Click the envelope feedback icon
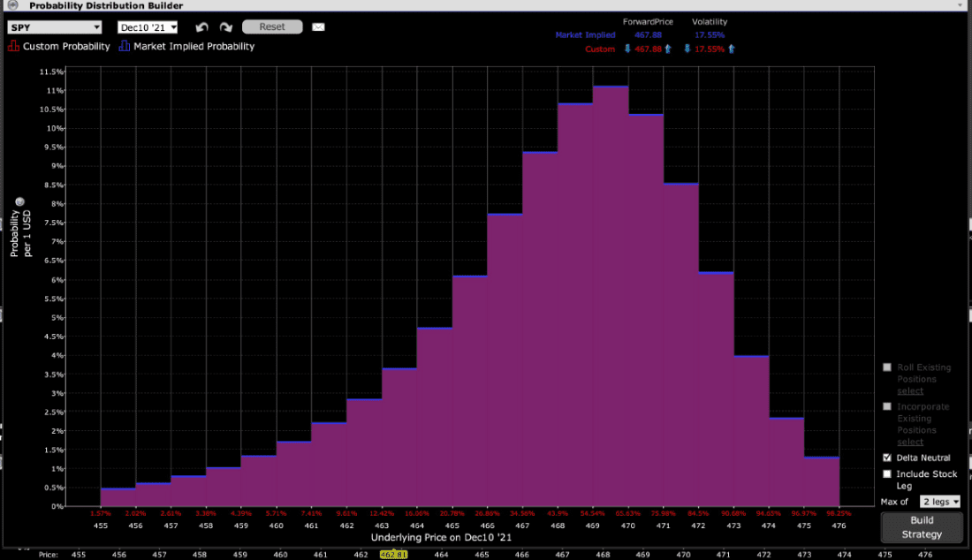 [318, 27]
